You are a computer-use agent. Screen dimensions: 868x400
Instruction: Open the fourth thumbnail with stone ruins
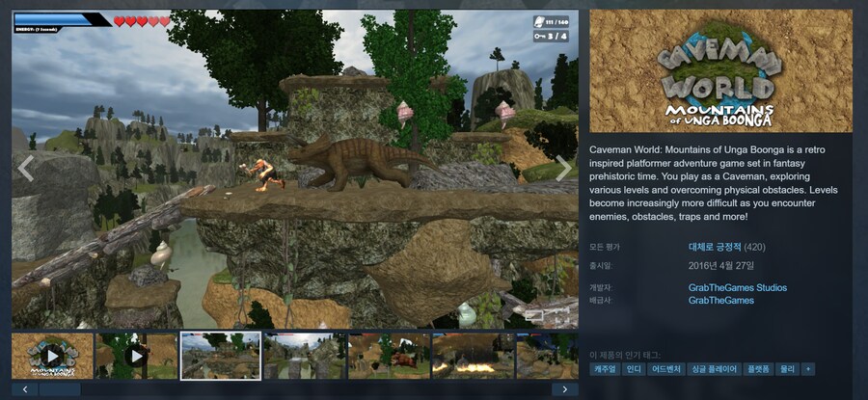pos(303,356)
